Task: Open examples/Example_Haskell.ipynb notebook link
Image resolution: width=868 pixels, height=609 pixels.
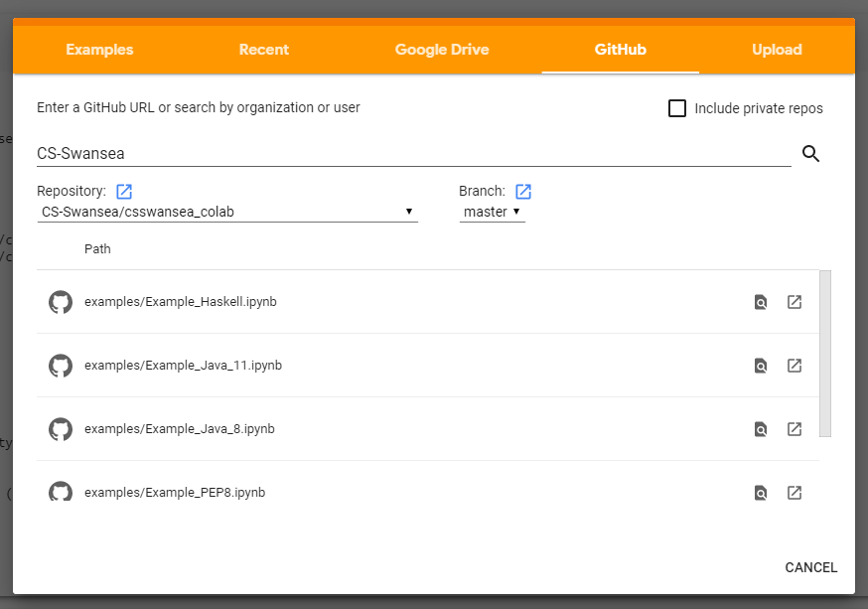Action: pos(181,302)
